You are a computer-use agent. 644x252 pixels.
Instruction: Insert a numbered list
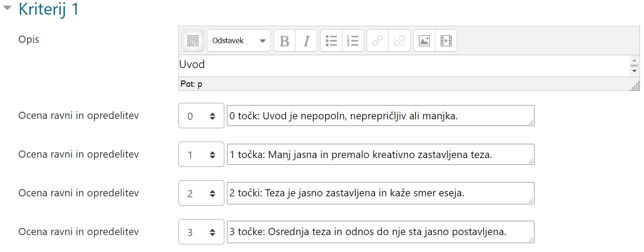[x=353, y=41]
